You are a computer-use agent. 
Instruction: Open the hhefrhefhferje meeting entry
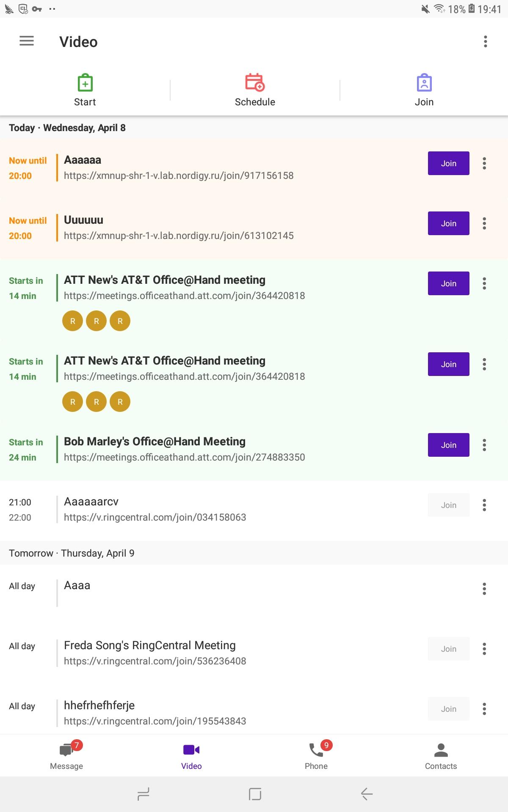[99, 705]
